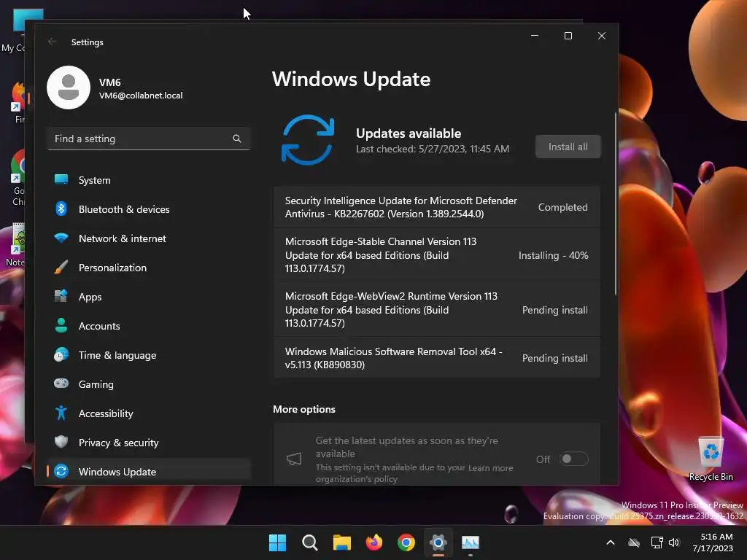Go to Network & internet settings

click(x=149, y=238)
